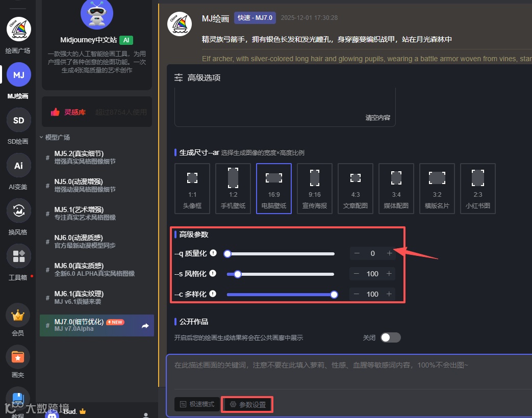This screenshot has height=418, width=532.
Task: Open the AI变美 sidebar icon
Action: [x=19, y=166]
